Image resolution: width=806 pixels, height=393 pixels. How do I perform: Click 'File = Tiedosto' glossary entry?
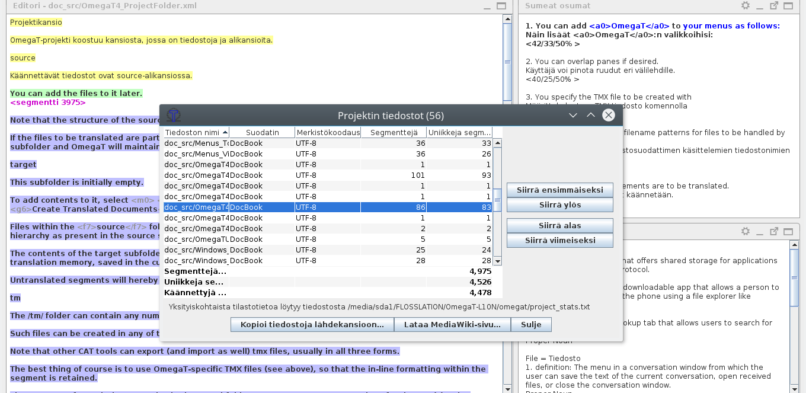pos(553,358)
